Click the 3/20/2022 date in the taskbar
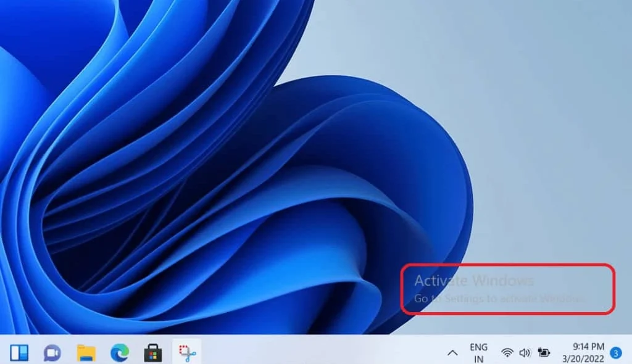 584,358
